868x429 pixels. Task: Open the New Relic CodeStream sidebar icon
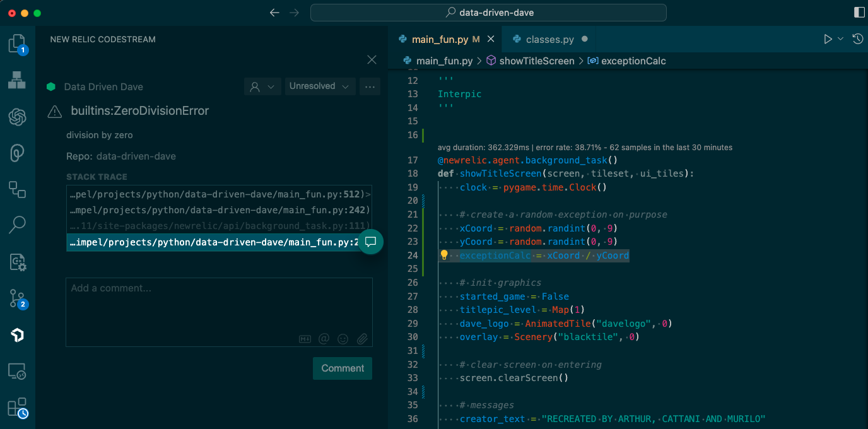(x=17, y=336)
